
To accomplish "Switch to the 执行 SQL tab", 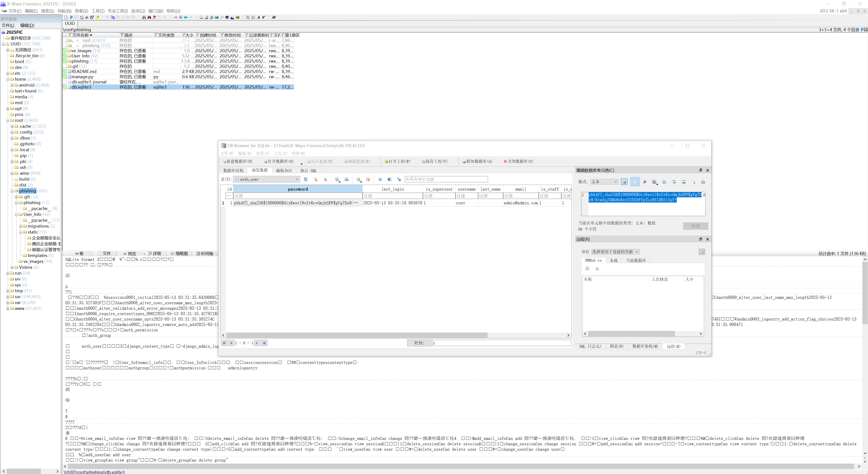I will tap(308, 170).
